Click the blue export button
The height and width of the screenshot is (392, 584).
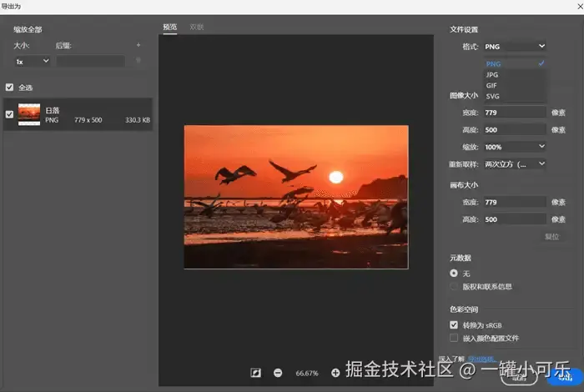(x=565, y=377)
